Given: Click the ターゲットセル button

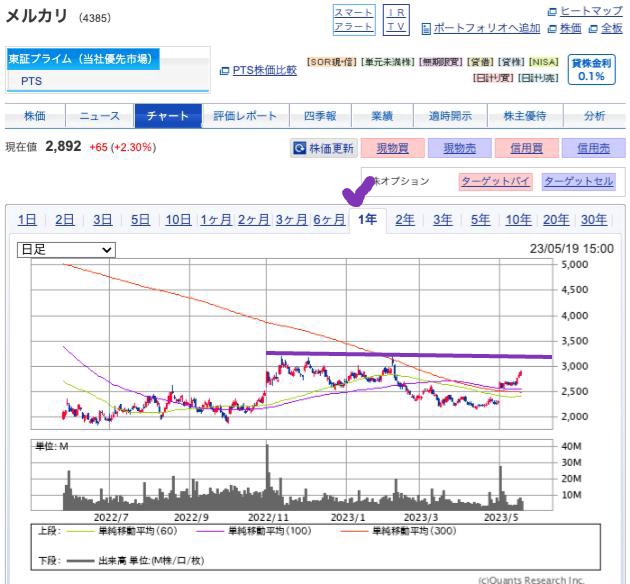Looking at the screenshot, I should [x=579, y=182].
